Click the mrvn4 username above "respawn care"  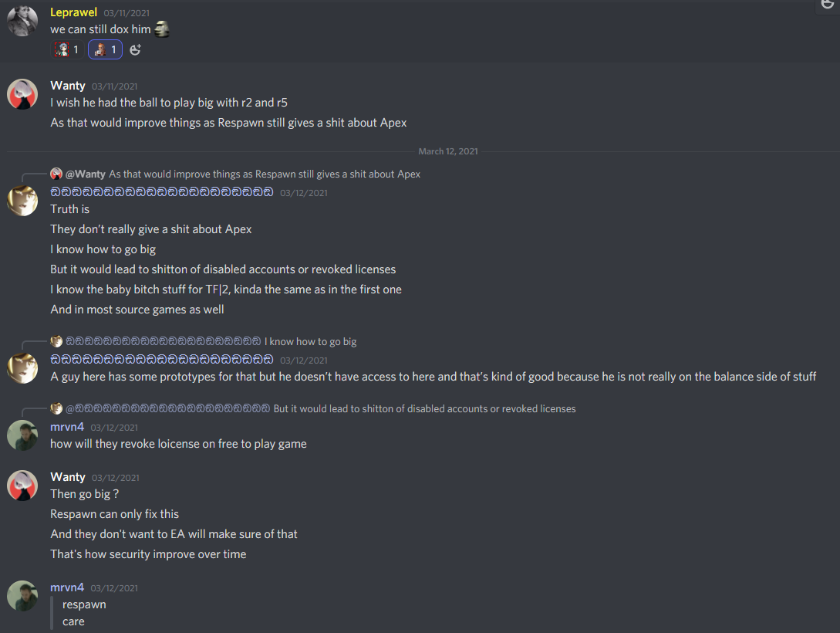tap(67, 587)
